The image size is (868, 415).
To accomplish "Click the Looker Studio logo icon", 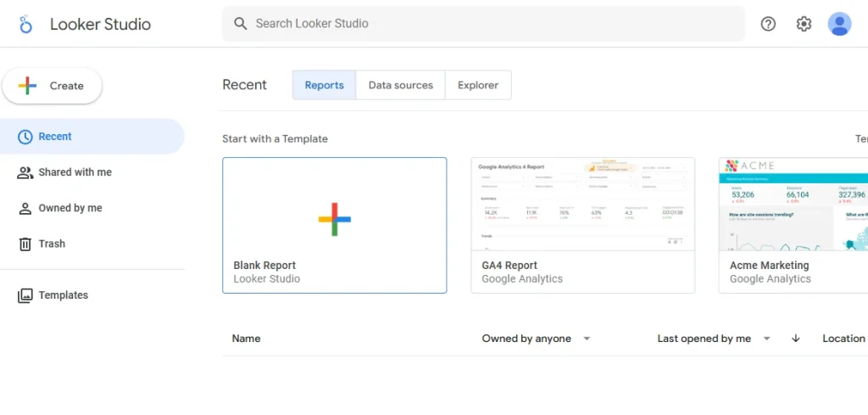I will (x=25, y=24).
